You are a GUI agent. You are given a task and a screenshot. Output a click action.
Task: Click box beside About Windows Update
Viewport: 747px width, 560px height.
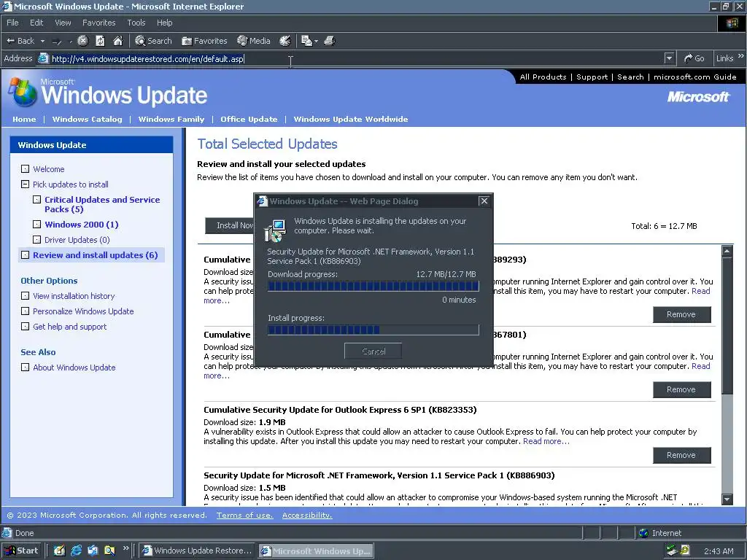tap(26, 367)
